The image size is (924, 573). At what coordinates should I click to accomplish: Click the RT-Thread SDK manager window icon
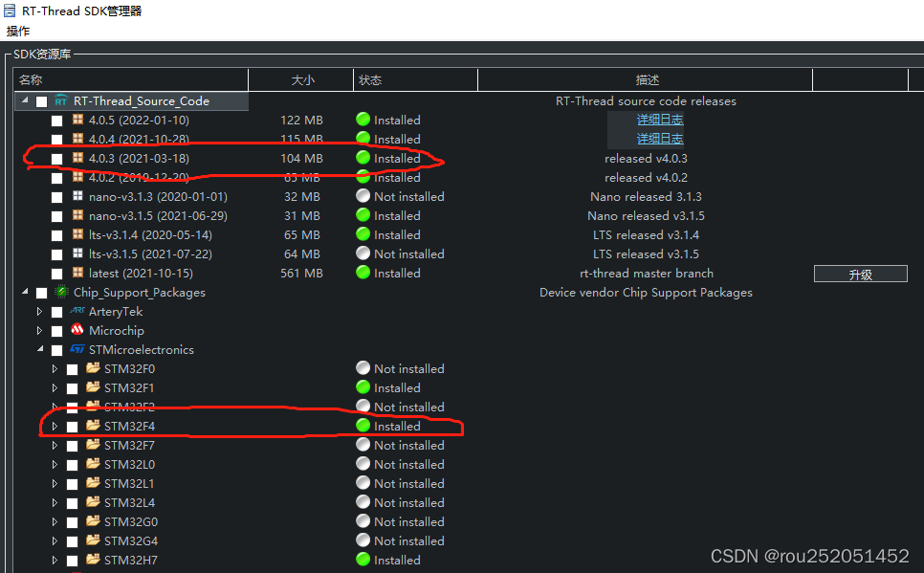tap(10, 11)
